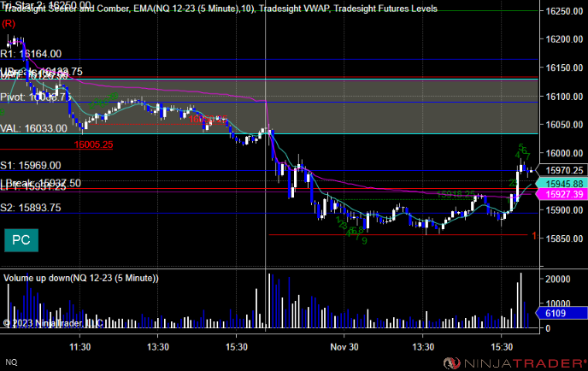Click the red 16005.25 price label
This screenshot has width=588, height=371.
coord(93,144)
